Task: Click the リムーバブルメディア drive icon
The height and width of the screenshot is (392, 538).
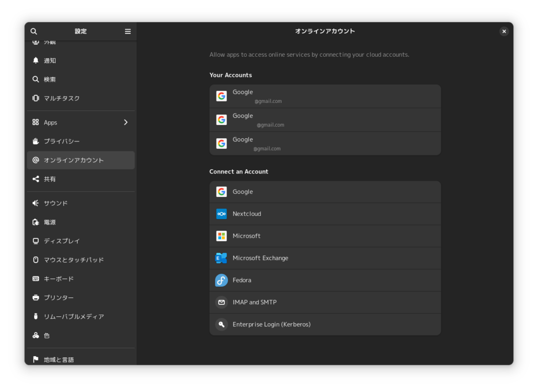Action: [x=36, y=316]
